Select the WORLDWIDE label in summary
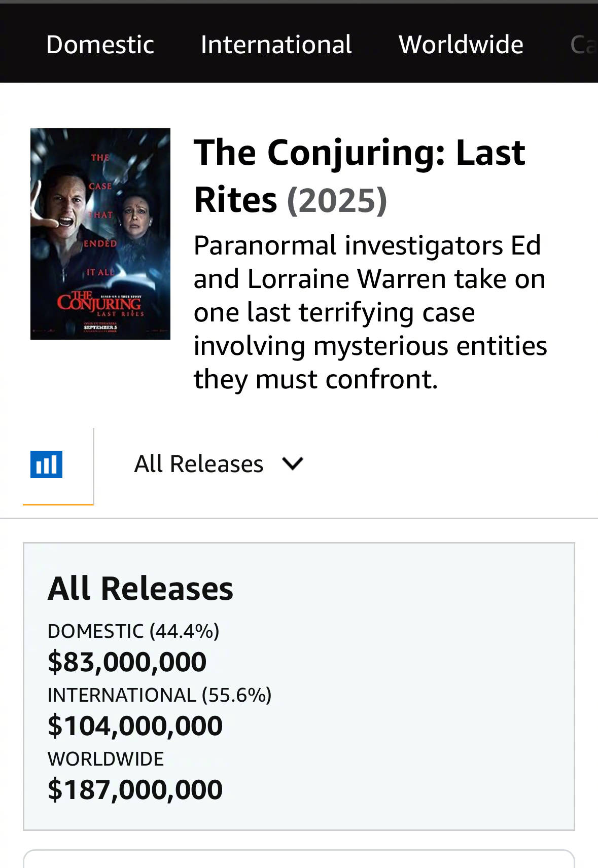The width and height of the screenshot is (598, 868). pos(106,759)
